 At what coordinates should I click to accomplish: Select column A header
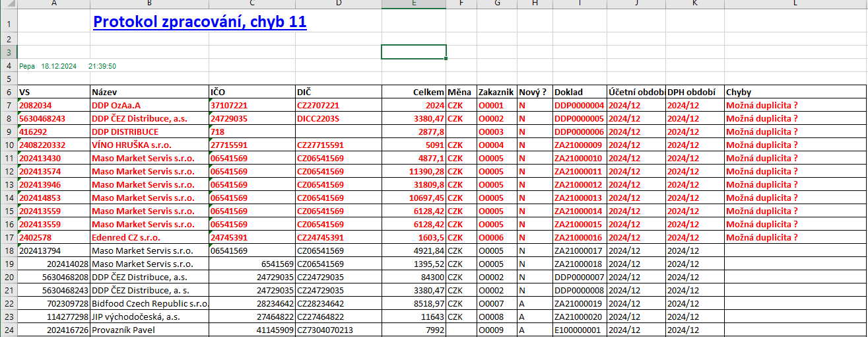53,3
